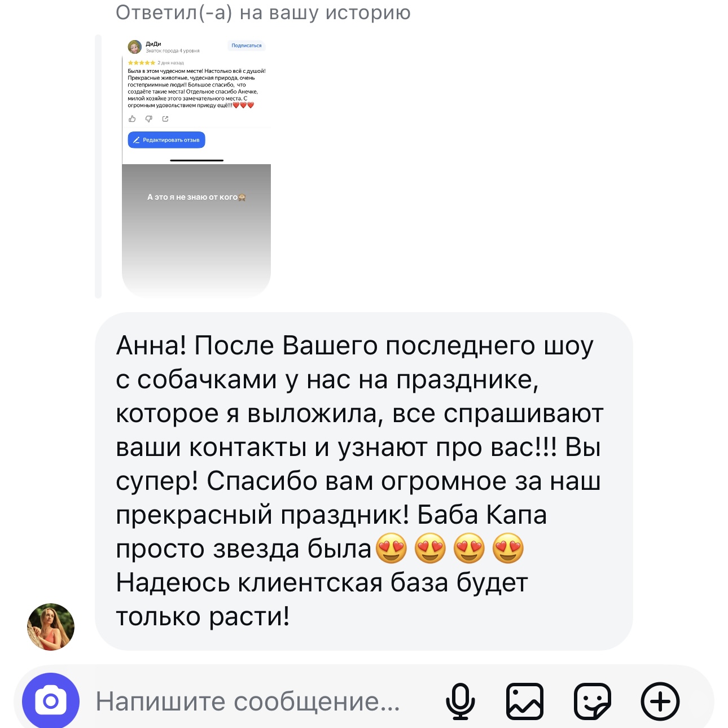Focus the Напишите сообщение input field
This screenshot has width=728, height=728.
pos(248,701)
